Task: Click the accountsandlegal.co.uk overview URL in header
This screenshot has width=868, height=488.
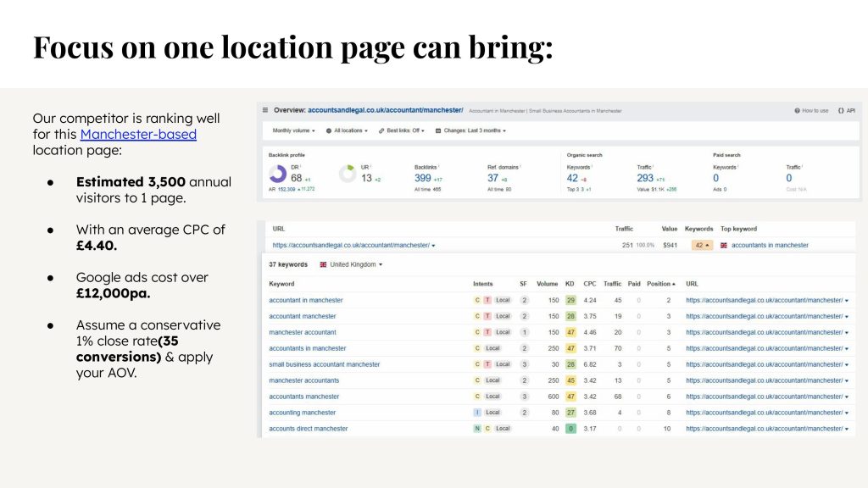Action: tap(386, 110)
